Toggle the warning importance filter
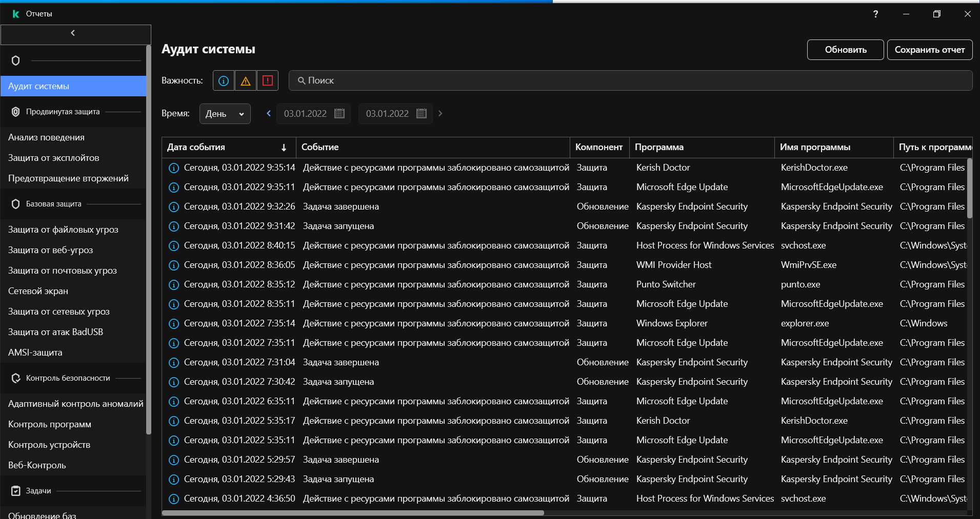The image size is (980, 519). 246,80
